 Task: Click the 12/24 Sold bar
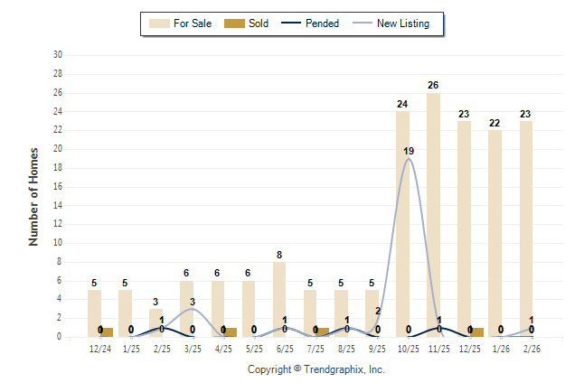(108, 332)
